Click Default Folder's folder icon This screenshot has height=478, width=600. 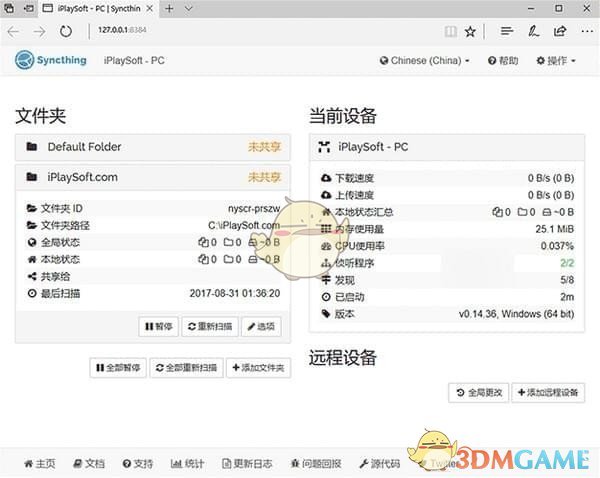(x=31, y=146)
